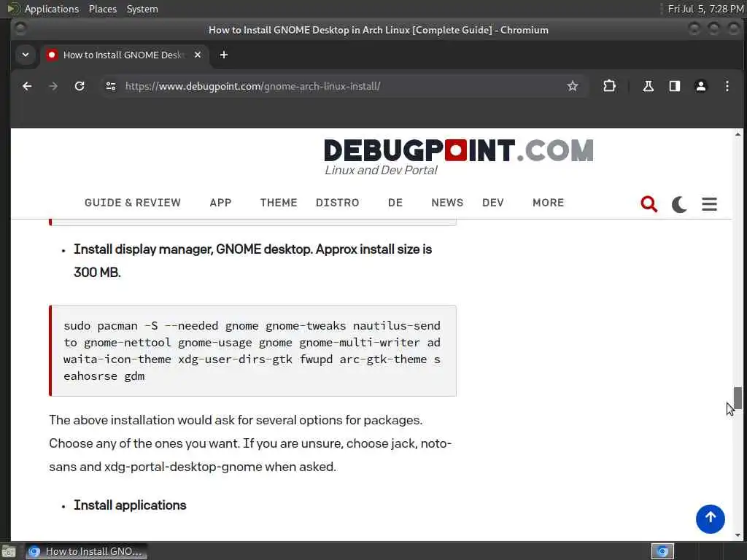747x560 pixels.
Task: Open the Extensions puzzle icon
Action: 609,86
